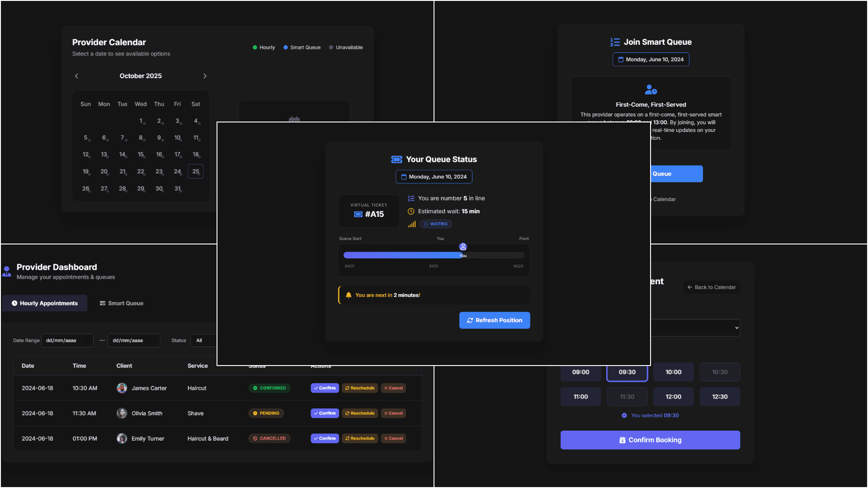Open the Hourly Appointments tab
This screenshot has height=488, width=868.
(45, 303)
